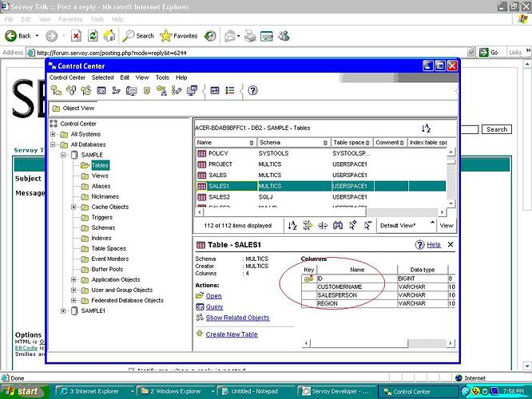Open Control Center tool in DB2 toolbar
The height and width of the screenshot is (399, 532).
[56, 90]
